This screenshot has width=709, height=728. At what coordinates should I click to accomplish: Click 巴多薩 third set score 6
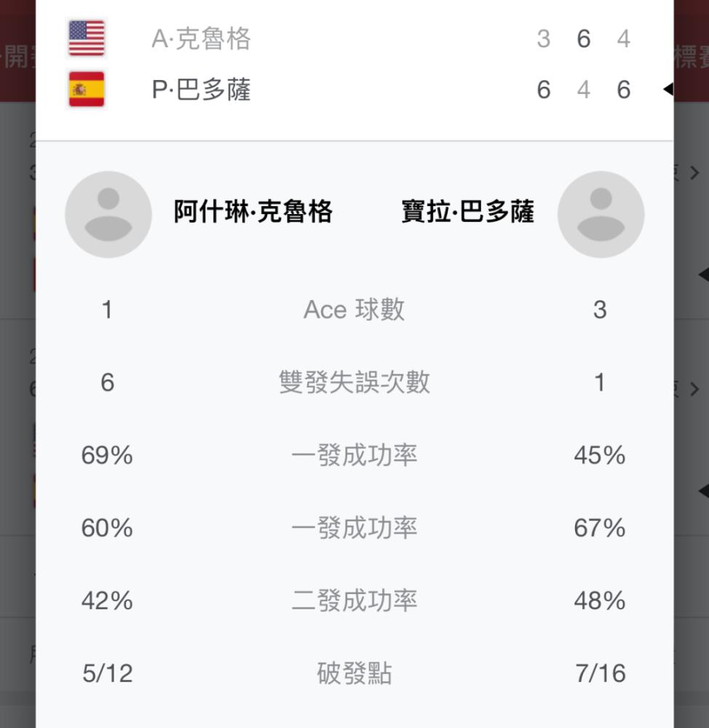point(624,90)
